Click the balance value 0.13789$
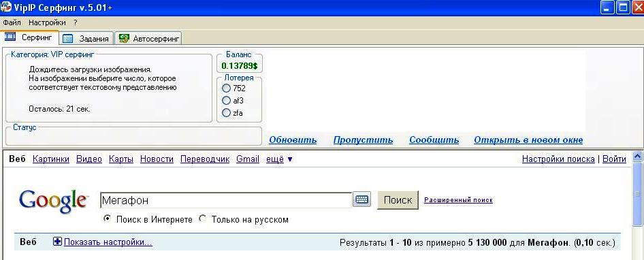 pos(239,65)
